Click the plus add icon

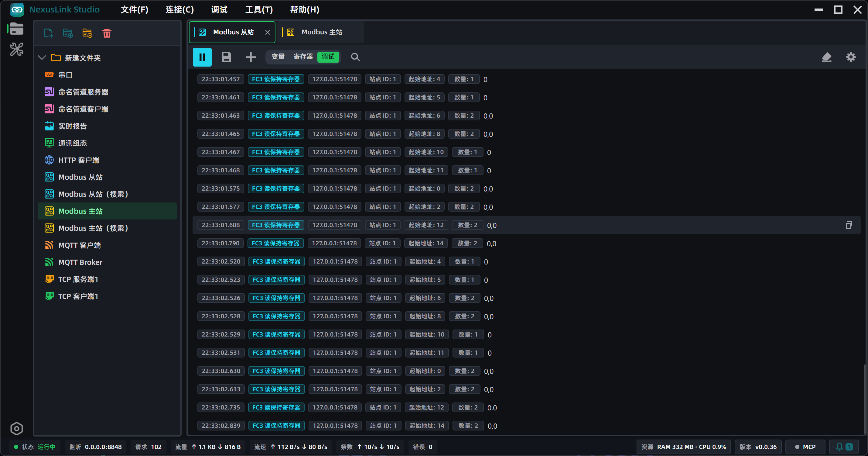tap(251, 57)
